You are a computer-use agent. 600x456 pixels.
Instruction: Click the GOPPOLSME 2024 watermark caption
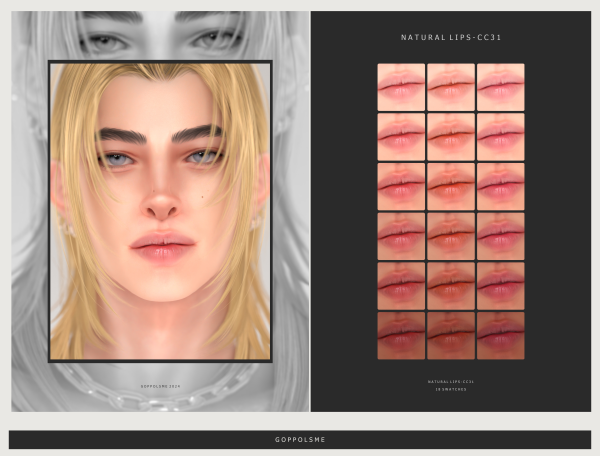(160, 386)
